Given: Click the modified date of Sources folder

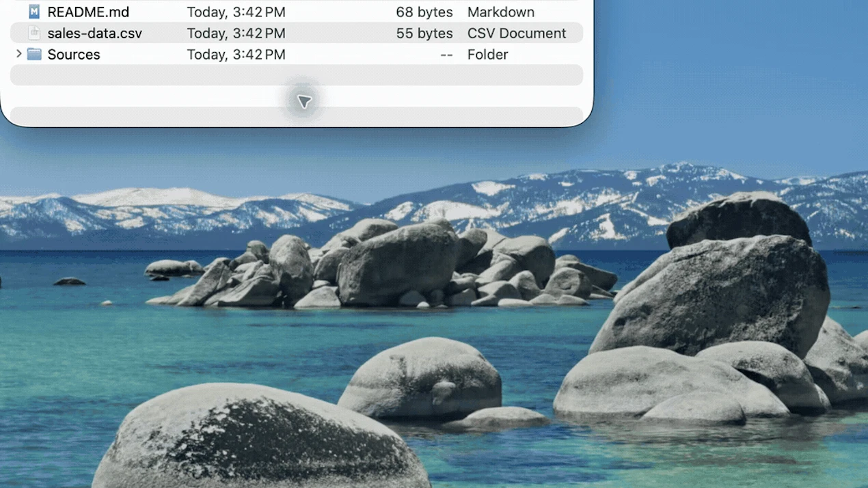Looking at the screenshot, I should coord(236,55).
